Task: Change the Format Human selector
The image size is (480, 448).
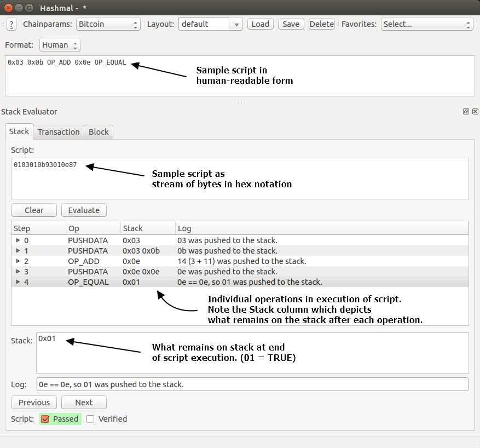Action: [60, 45]
